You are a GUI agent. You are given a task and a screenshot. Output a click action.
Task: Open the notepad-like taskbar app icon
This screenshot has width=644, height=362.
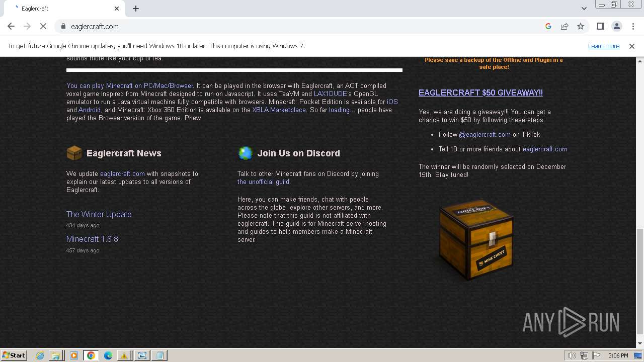(159, 355)
